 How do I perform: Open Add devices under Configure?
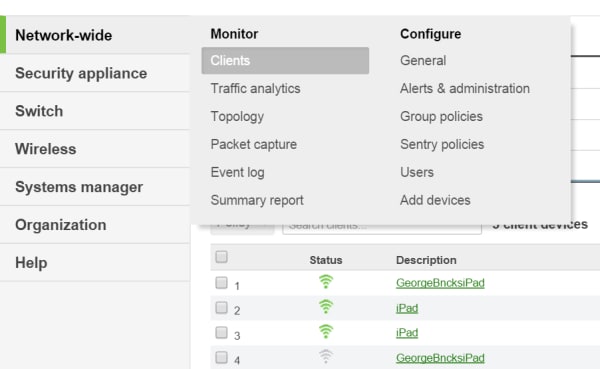pos(435,200)
